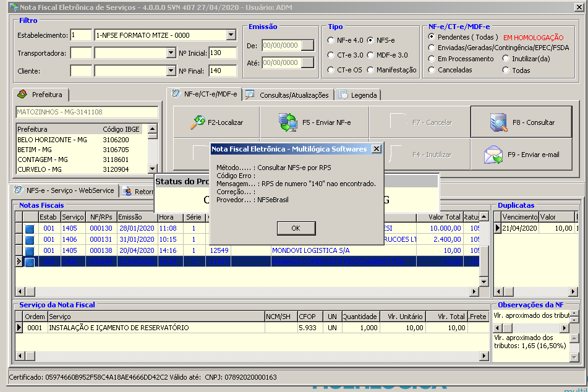Click the Prefeitura tab icon
Screen dimensions: 588x392
[22, 94]
